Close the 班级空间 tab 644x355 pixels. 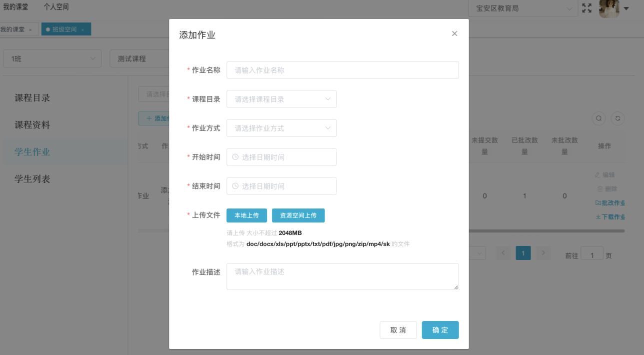[x=82, y=30]
